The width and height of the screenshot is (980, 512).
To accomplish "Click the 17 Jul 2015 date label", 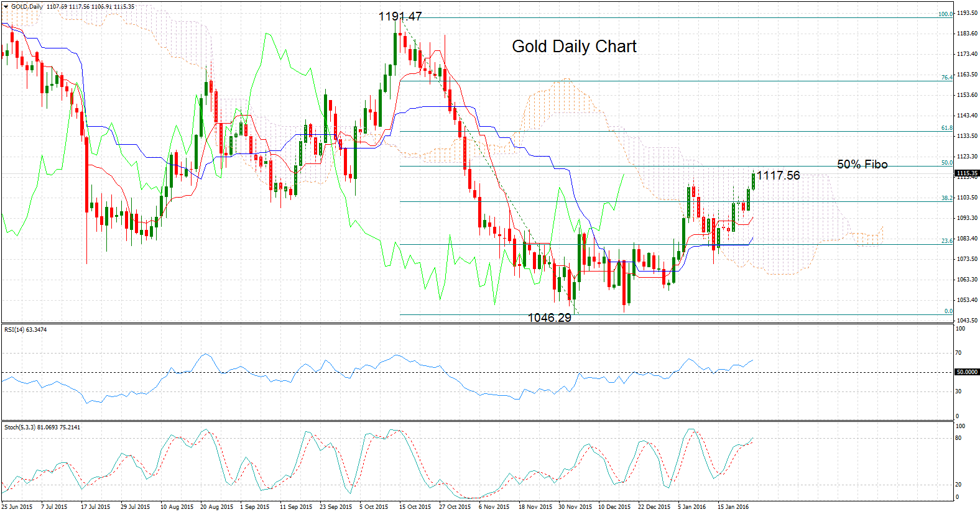I will pyautogui.click(x=95, y=507).
